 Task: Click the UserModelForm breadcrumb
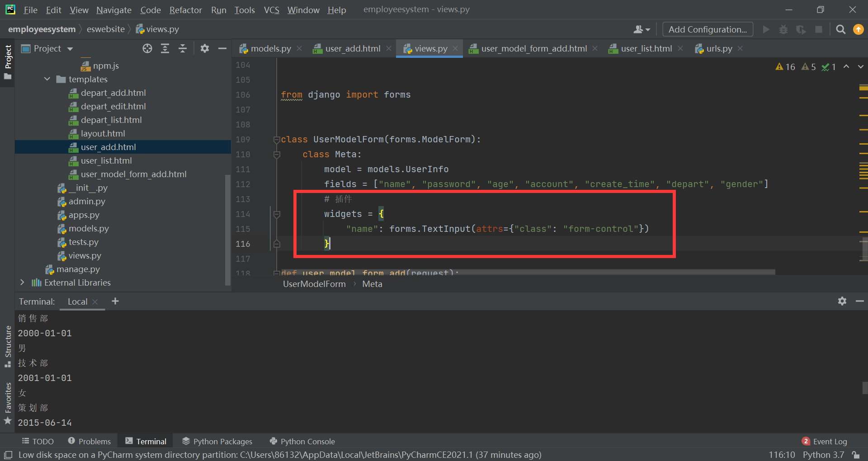click(x=314, y=284)
